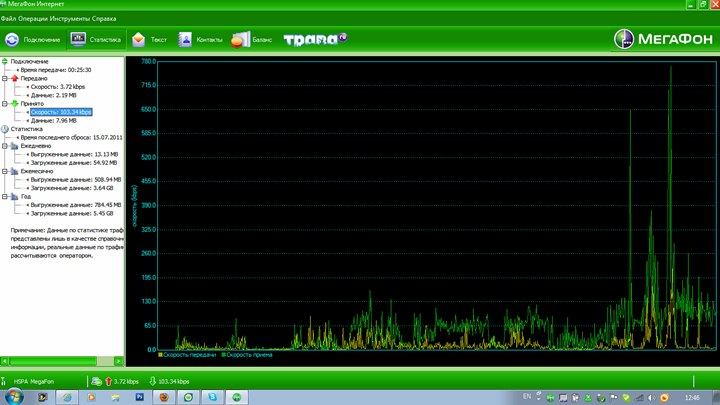The image size is (720, 405).
Task: Select Время последнего сброса row
Action: coord(71,137)
